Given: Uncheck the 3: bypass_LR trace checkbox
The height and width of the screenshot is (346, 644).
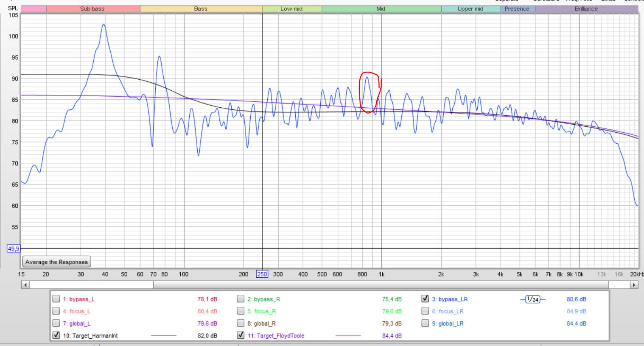Looking at the screenshot, I should coord(425,299).
